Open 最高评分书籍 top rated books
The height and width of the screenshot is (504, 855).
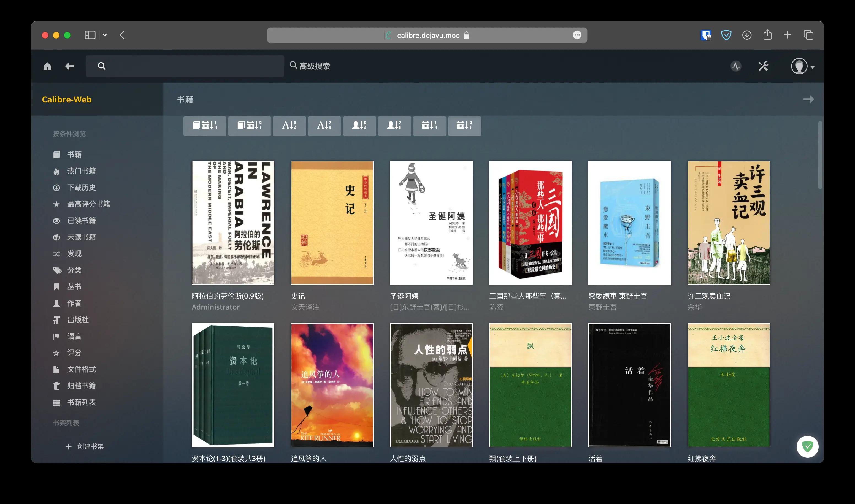tap(82, 204)
